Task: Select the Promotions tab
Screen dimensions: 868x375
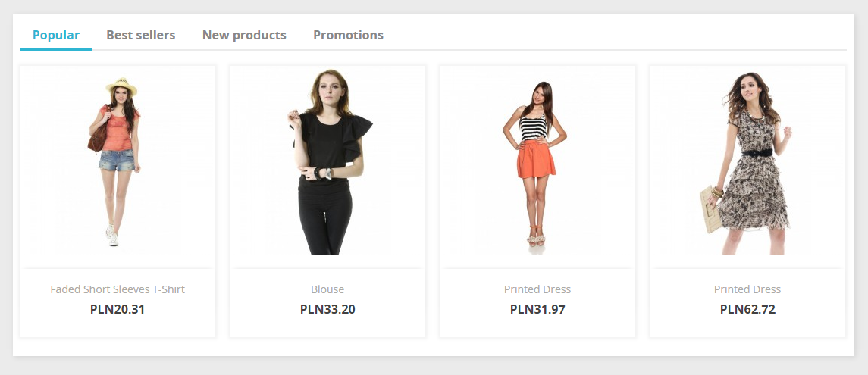Action: point(348,35)
